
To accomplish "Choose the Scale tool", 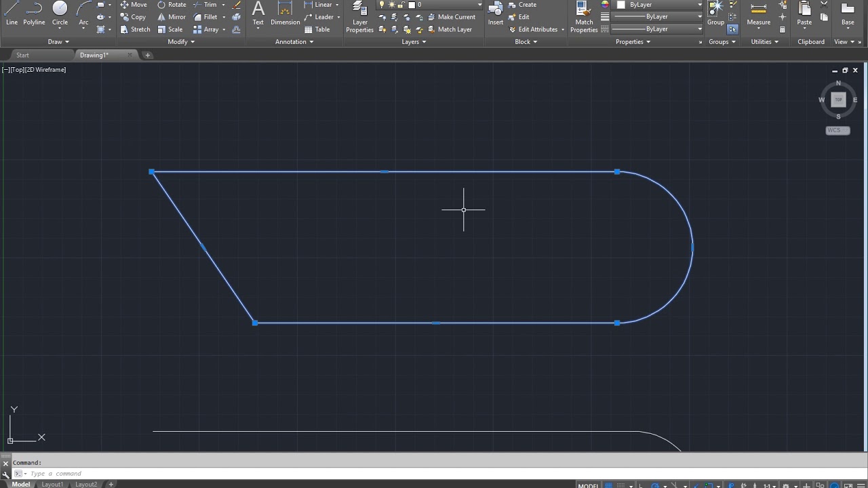I will tap(170, 29).
